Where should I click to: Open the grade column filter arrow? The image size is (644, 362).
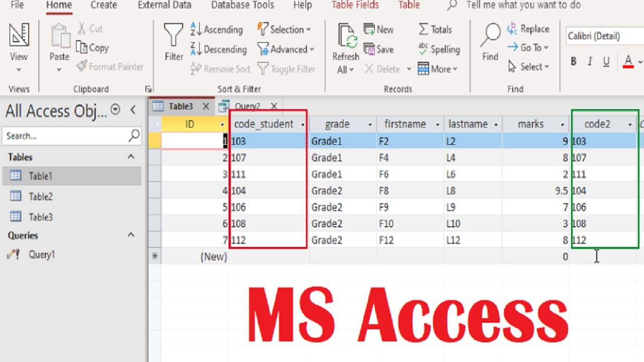pos(370,124)
